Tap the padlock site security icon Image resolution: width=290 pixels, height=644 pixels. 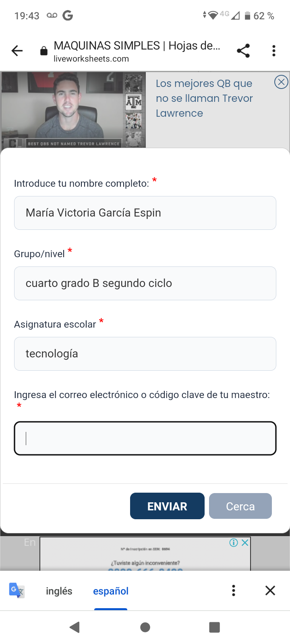tap(44, 51)
